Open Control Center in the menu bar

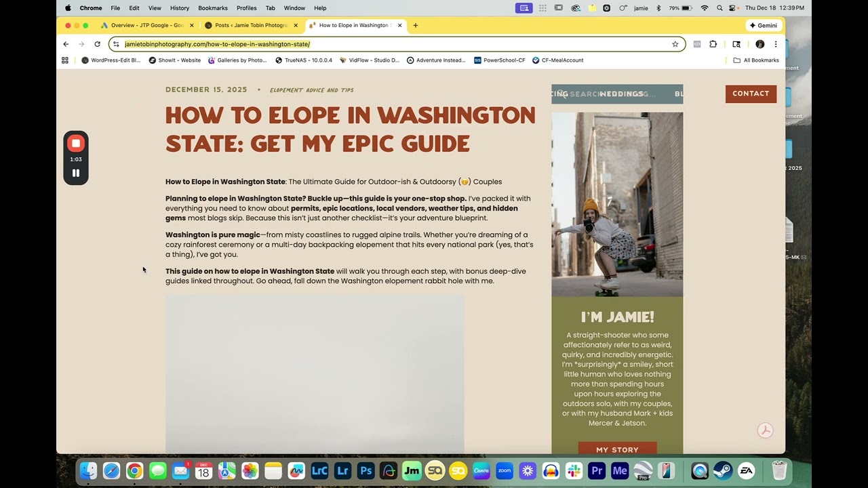[x=733, y=8]
